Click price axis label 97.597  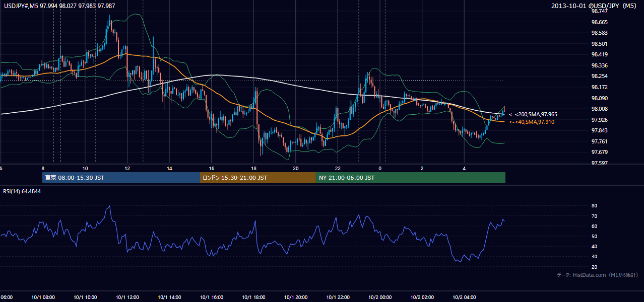pos(599,163)
